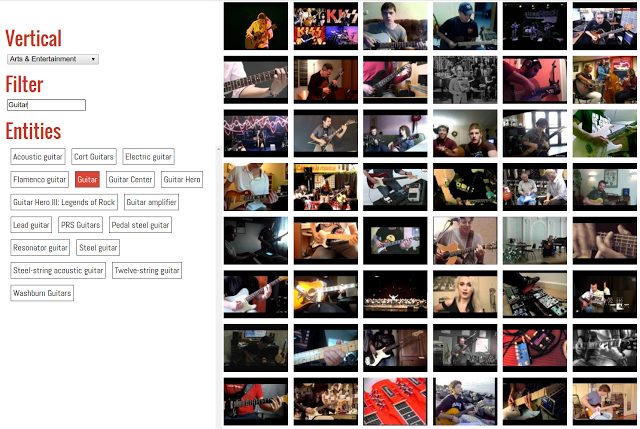640x429 pixels.
Task: Open the effects pedalboard with shoe thumbnail
Action: [535, 294]
